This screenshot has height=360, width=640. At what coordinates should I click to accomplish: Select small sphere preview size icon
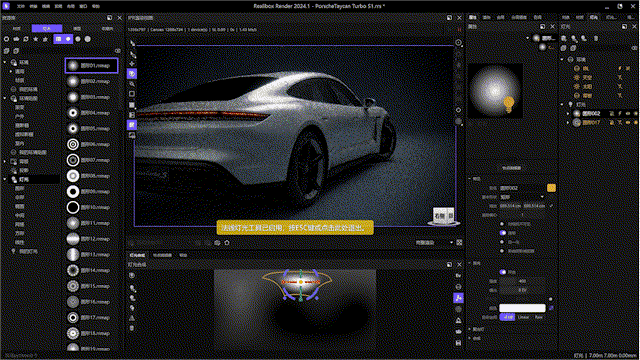(78, 39)
